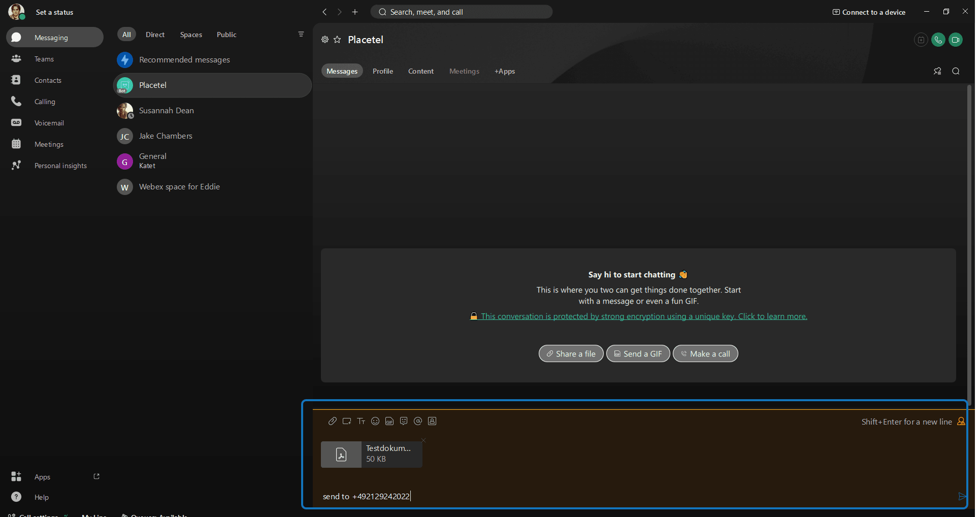This screenshot has height=517, width=980.
Task: Open the Jake Chambers conversation
Action: pyautogui.click(x=212, y=136)
